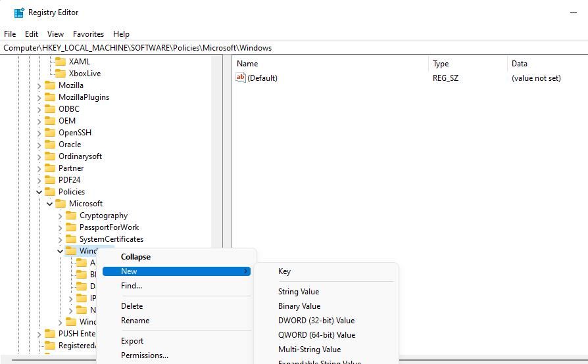588x364 pixels.
Task: Expand the PassportForWork key
Action: [60, 227]
